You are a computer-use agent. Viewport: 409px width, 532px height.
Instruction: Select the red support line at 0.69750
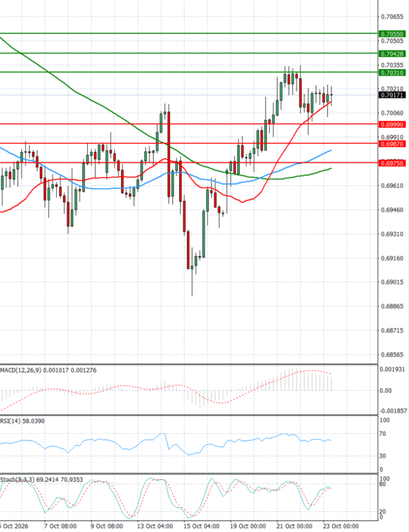click(x=188, y=162)
